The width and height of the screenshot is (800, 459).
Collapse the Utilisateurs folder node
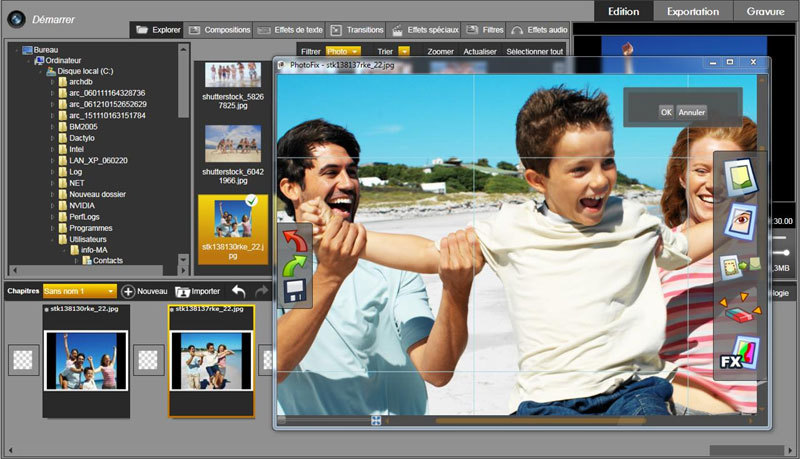52,239
